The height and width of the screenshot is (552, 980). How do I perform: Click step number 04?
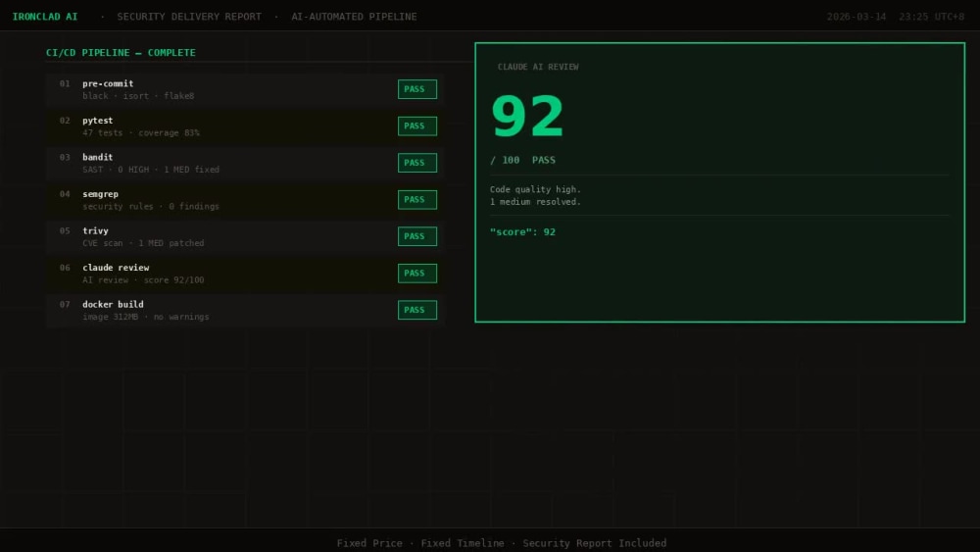coord(65,194)
